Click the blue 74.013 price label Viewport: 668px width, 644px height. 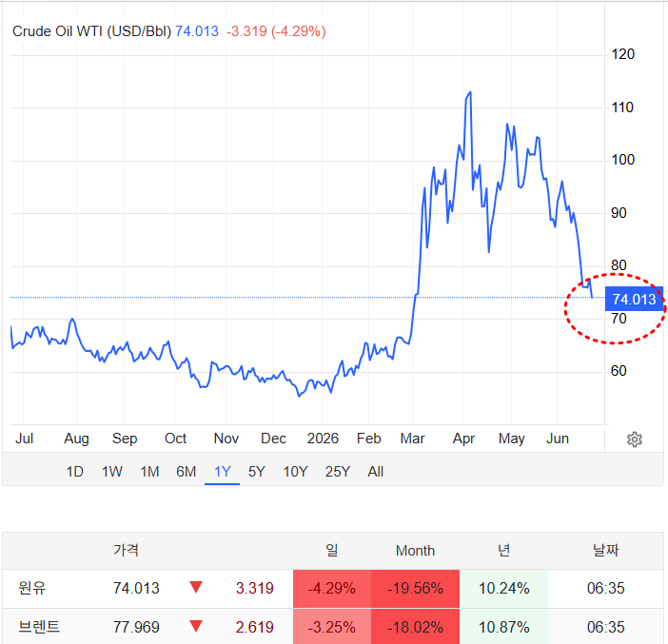[x=634, y=299]
